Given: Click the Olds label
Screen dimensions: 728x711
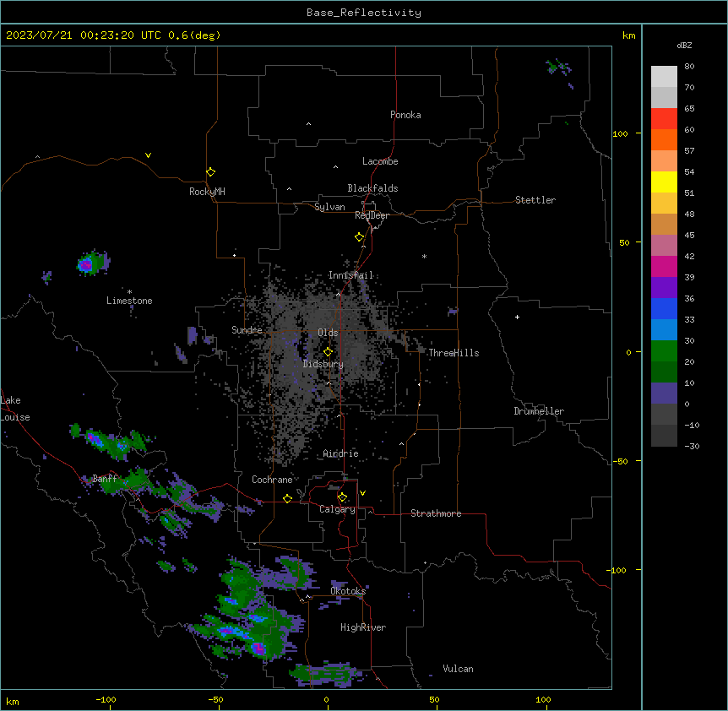Looking at the screenshot, I should click(x=328, y=333).
